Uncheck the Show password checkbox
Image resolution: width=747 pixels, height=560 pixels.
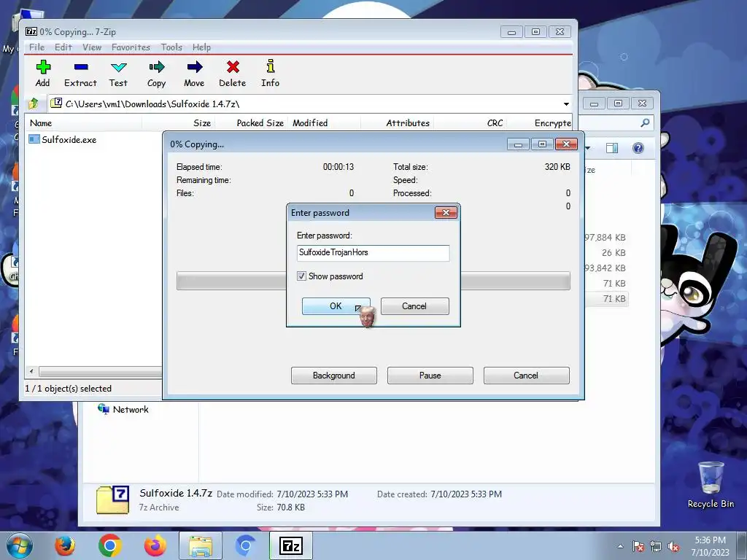point(301,276)
